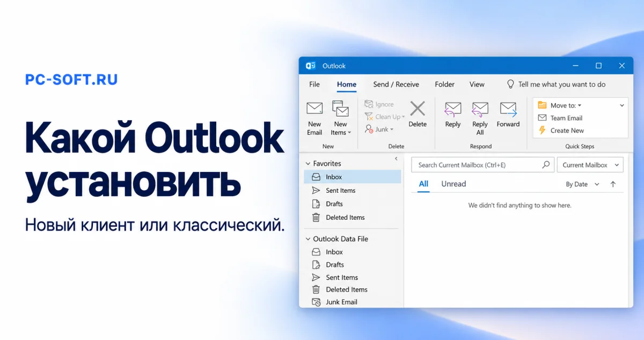Open the New Items button
The image size is (644, 340).
(340, 118)
